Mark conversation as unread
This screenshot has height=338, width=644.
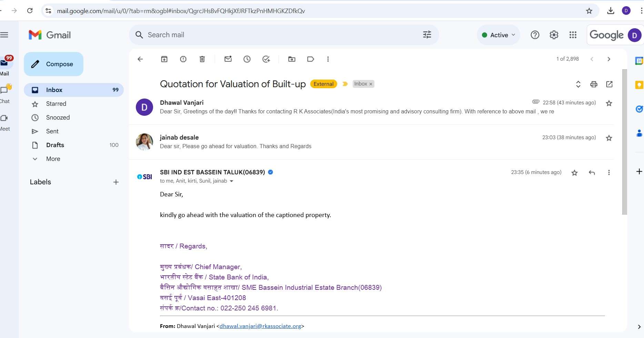click(x=228, y=59)
